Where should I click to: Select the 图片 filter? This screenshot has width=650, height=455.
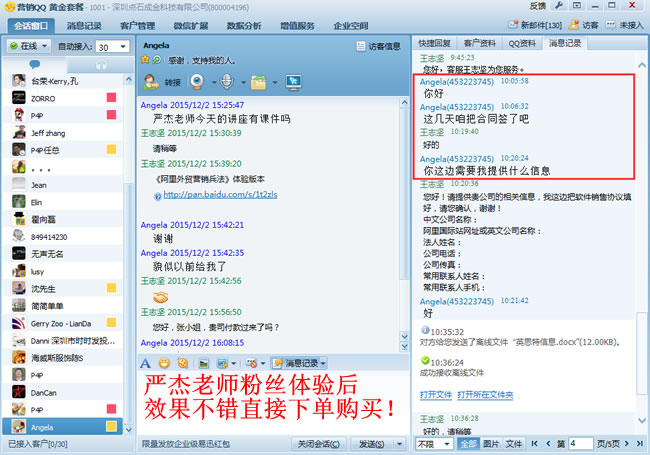pos(491,444)
